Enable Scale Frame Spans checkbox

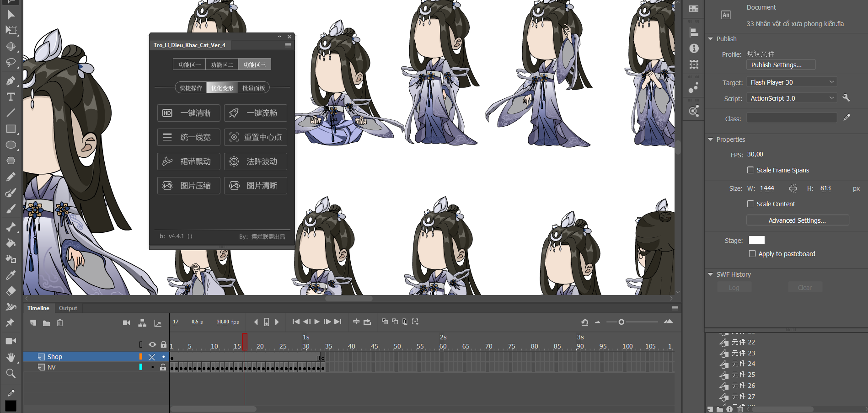tap(750, 170)
